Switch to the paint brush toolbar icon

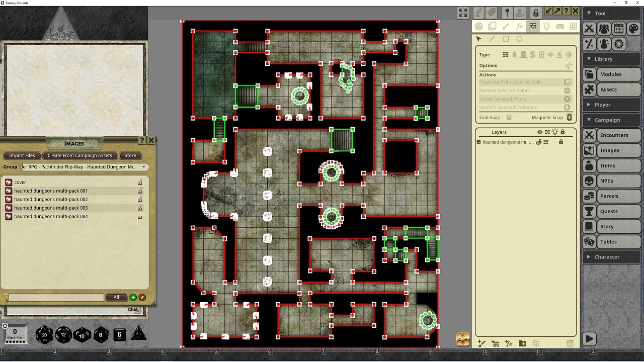[x=506, y=26]
